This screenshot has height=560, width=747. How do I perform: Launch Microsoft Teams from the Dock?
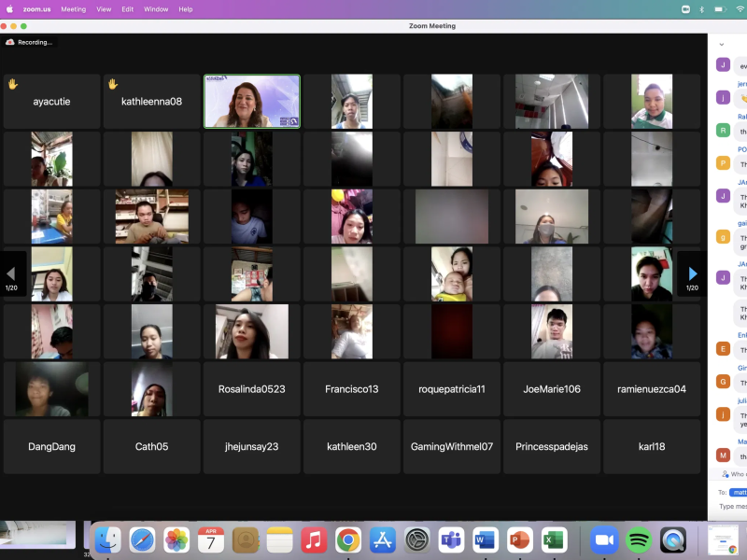click(451, 540)
